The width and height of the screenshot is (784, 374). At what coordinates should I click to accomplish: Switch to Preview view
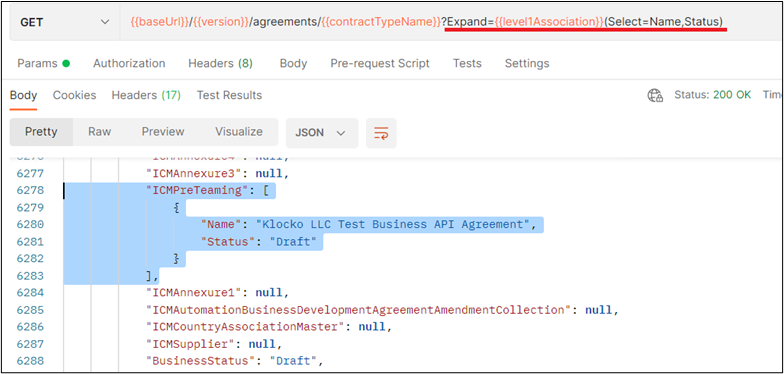(x=163, y=132)
